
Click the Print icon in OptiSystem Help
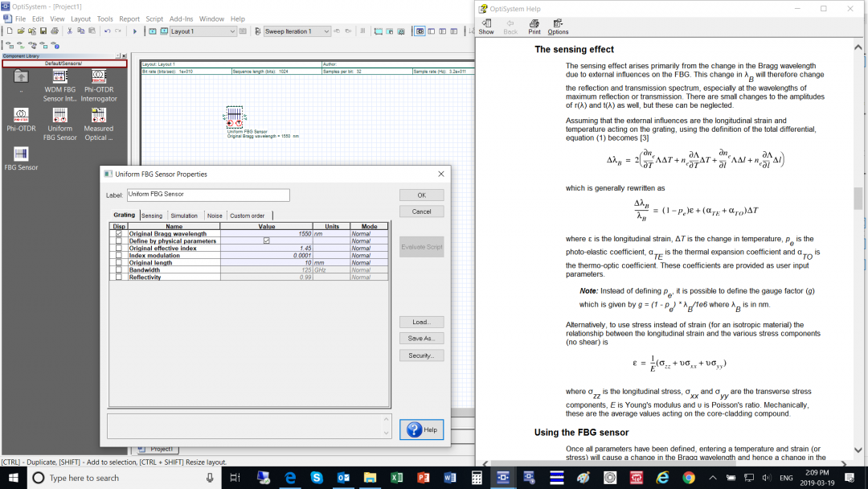[x=535, y=26]
